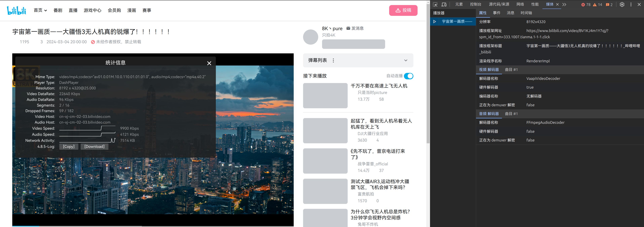The width and height of the screenshot is (644, 227).
Task: Switch to the 元素 DevTools tab
Action: (459, 4)
